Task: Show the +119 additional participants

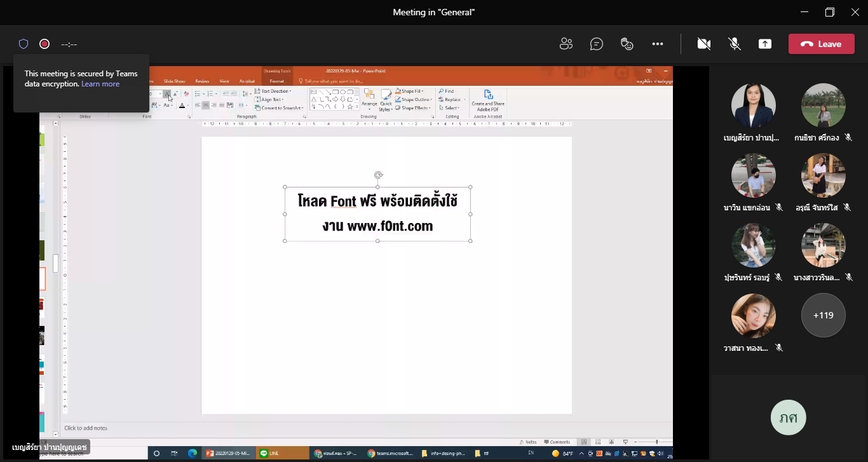Action: coord(824,315)
